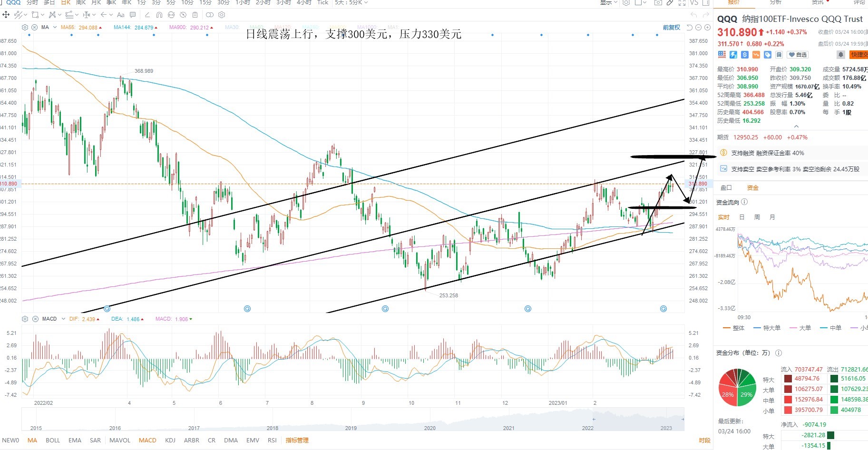Open the drawing toolbar settings gear
Image resolution: width=868 pixels, height=450 pixels.
tap(221, 15)
